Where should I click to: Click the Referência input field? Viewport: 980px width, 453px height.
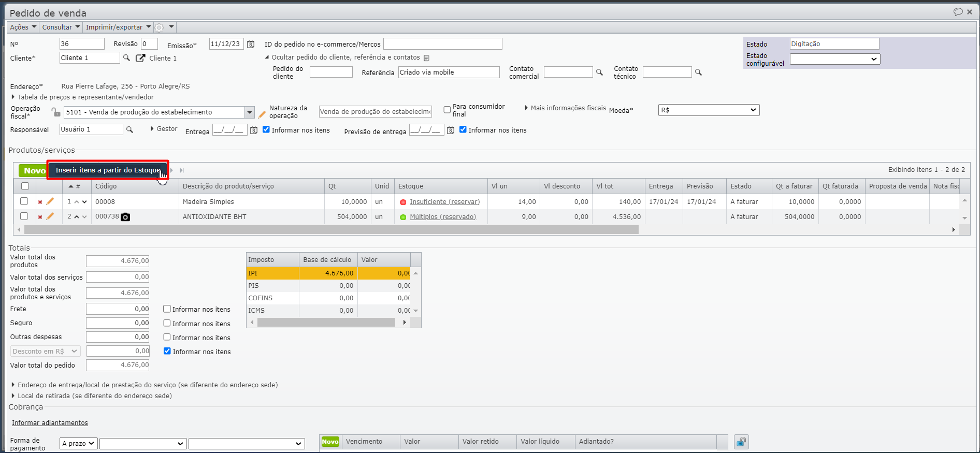[449, 72]
